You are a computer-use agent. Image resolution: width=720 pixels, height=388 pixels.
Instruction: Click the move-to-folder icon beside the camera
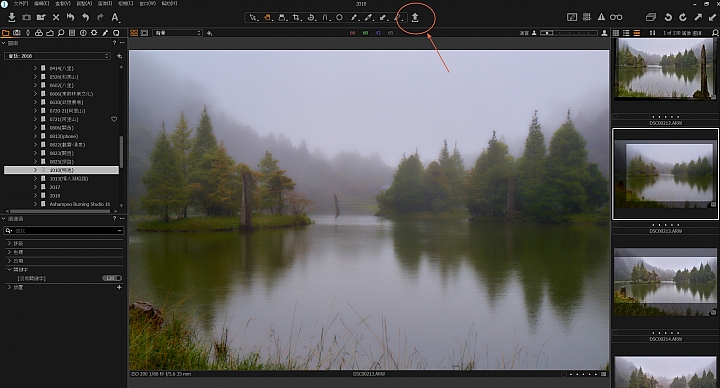[x=41, y=17]
